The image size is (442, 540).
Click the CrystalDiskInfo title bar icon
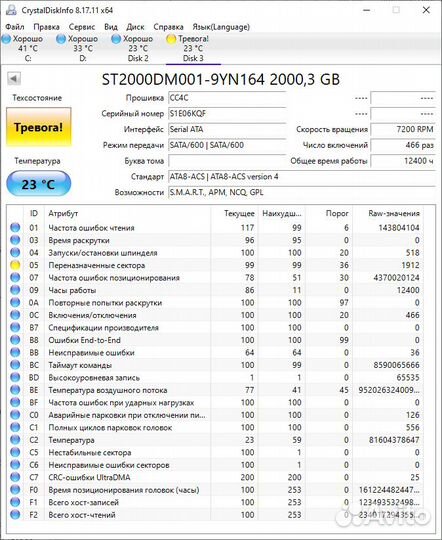tap(11, 10)
